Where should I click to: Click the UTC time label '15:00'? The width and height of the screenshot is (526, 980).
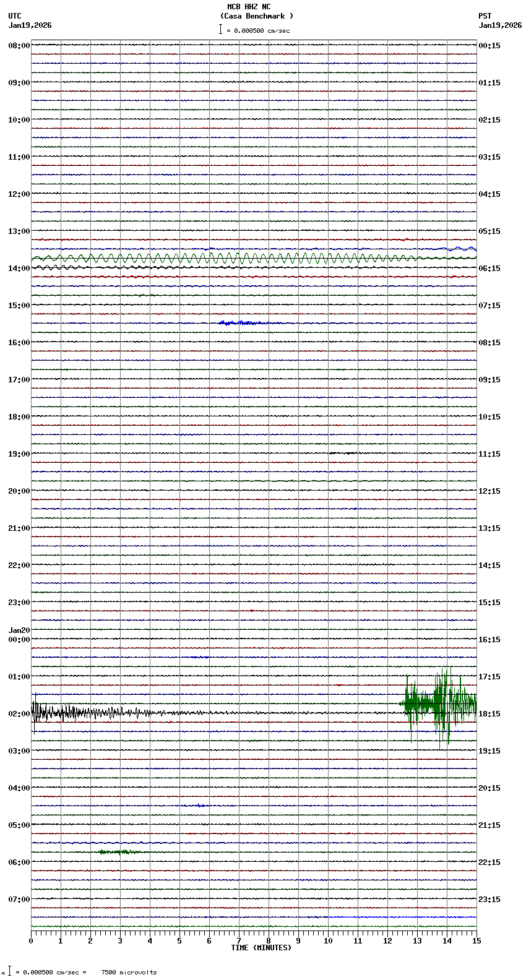pyautogui.click(x=19, y=306)
